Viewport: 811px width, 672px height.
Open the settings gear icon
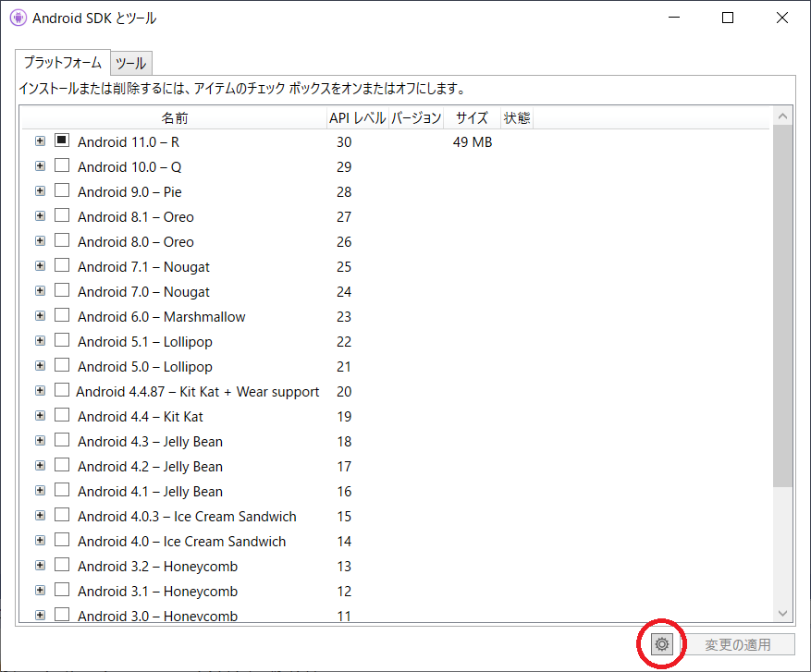click(661, 644)
